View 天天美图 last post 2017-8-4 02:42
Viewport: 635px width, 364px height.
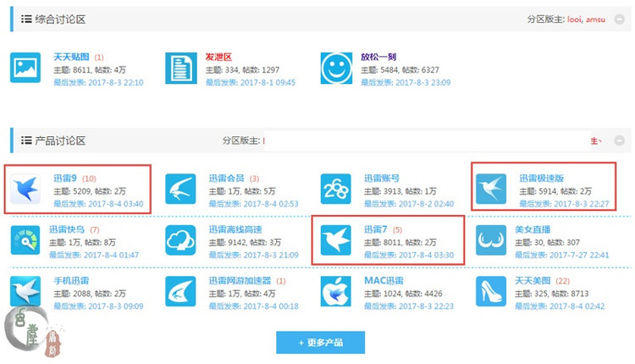(x=560, y=306)
